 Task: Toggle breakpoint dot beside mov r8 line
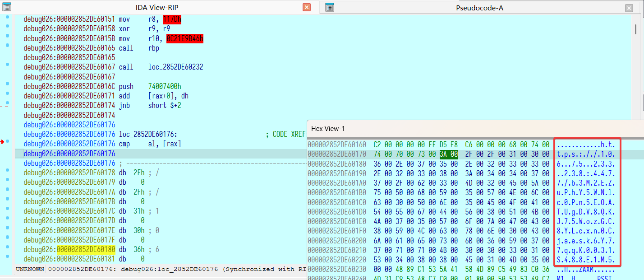[8, 17]
